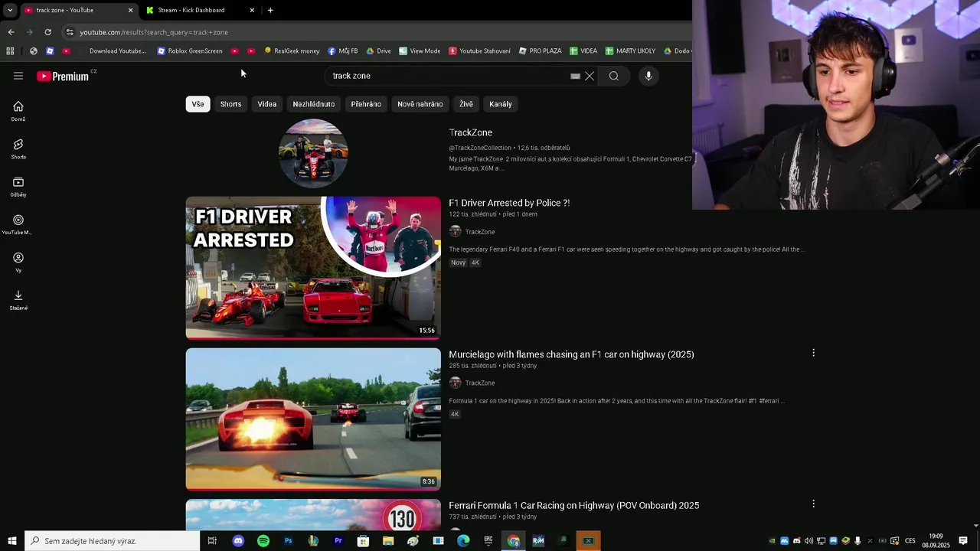Click the address bar URL
The width and height of the screenshot is (980, 551).
tap(154, 32)
